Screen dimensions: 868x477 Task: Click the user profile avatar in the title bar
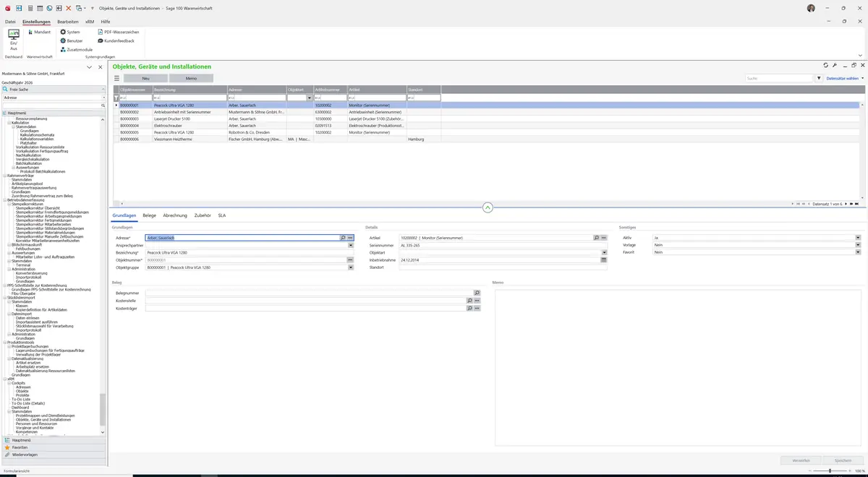point(811,8)
